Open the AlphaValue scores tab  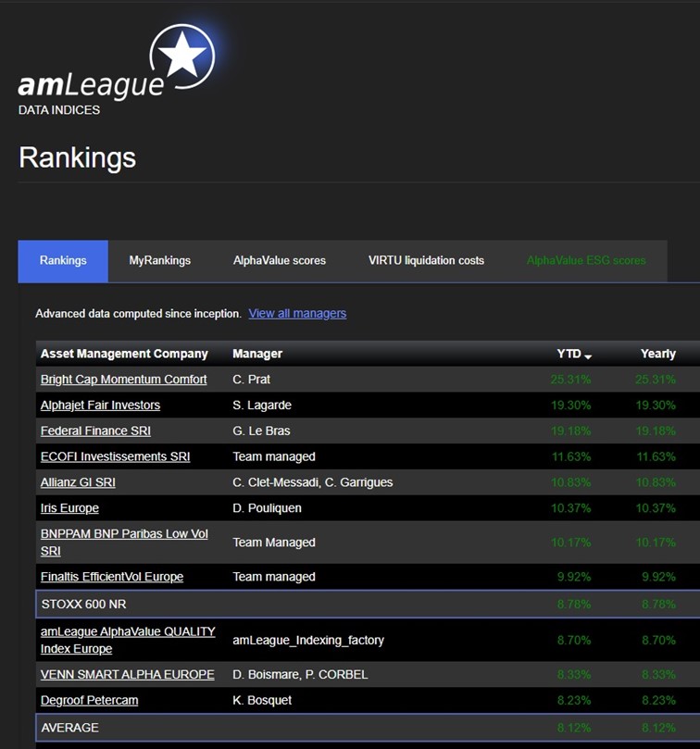(x=280, y=261)
